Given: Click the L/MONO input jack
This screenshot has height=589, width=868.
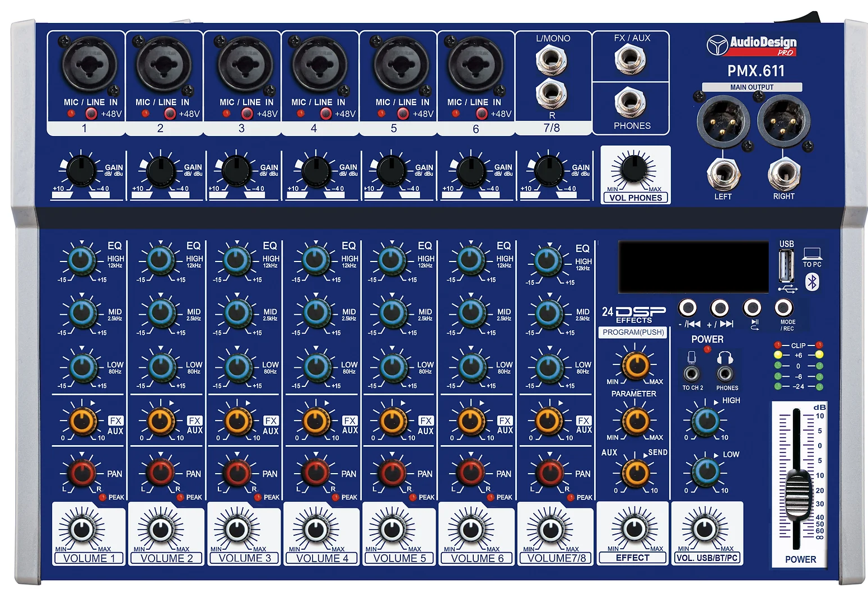Looking at the screenshot, I should [552, 59].
